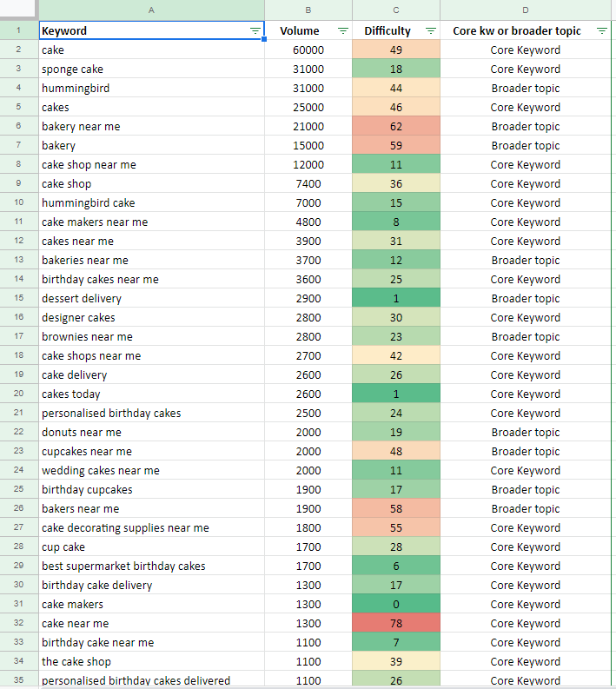Select the difficulty cell showing 62
Screen dimensions: 616x689
[x=396, y=126]
